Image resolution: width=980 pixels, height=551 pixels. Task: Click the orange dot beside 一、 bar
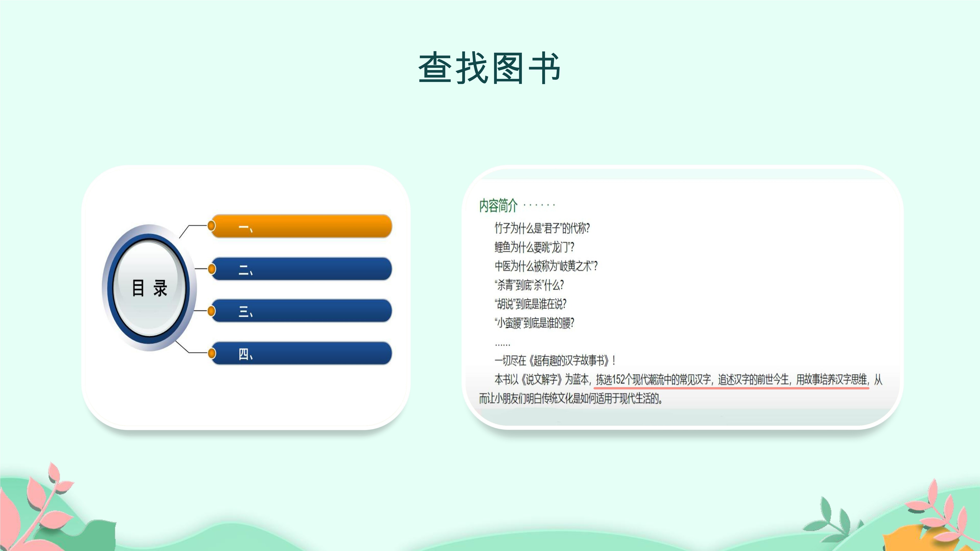[x=212, y=226]
